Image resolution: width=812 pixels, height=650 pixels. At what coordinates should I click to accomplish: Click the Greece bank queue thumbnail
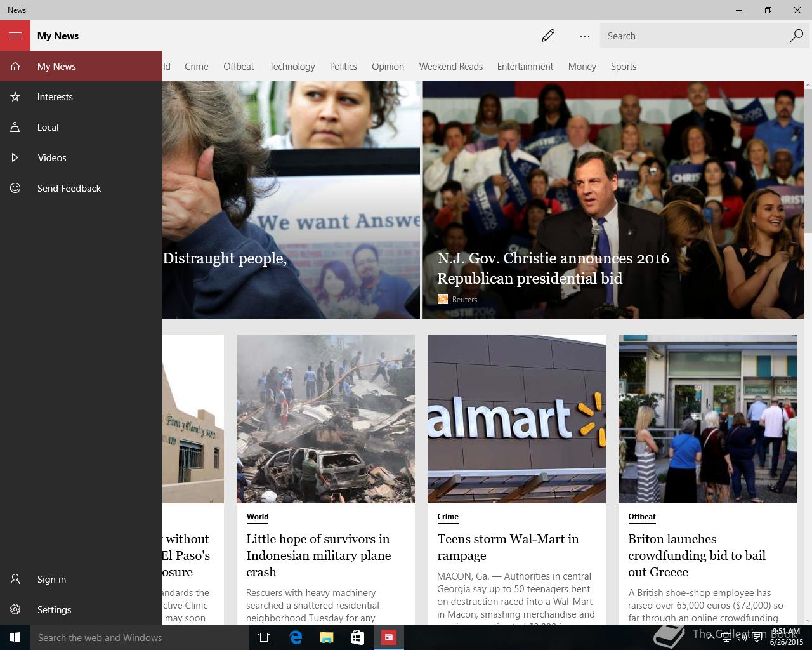tap(707, 419)
